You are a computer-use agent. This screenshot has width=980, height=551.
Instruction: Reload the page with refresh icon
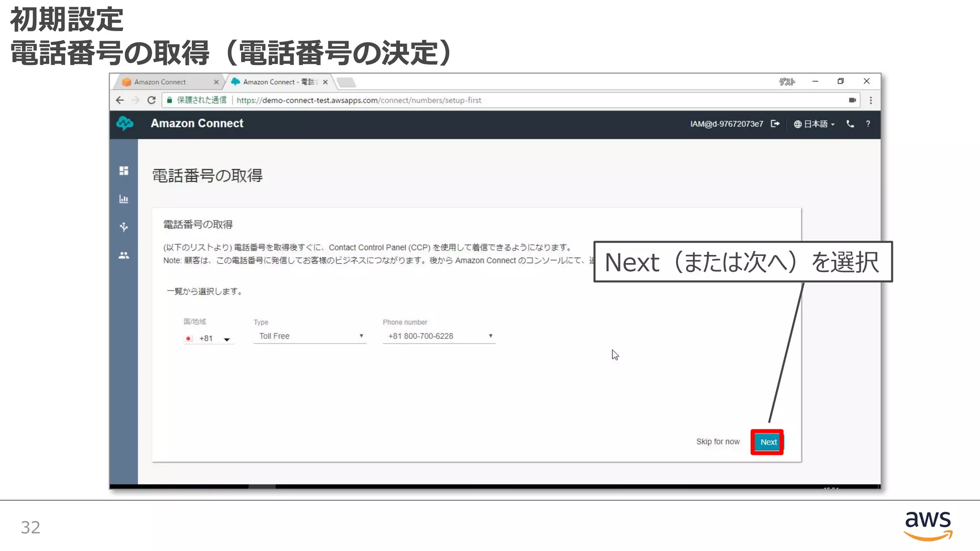click(152, 100)
